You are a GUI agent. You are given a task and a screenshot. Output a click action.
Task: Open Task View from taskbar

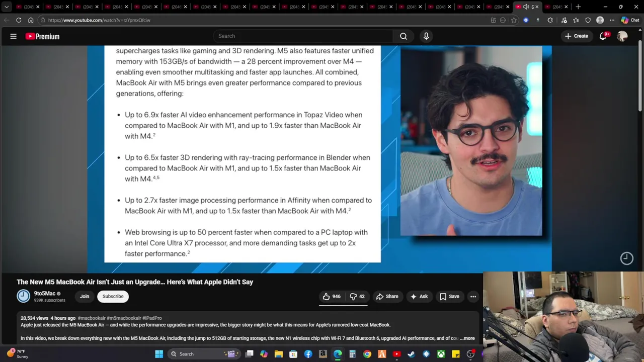pyautogui.click(x=249, y=354)
